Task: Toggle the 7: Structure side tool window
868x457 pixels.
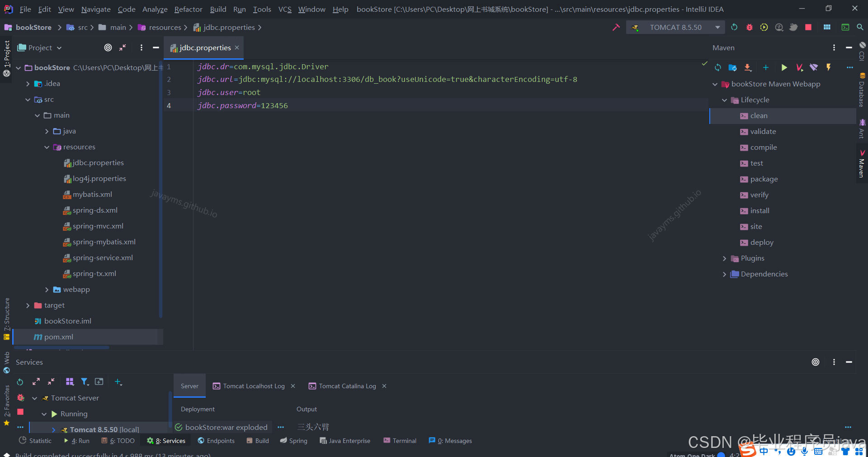Action: (x=7, y=319)
